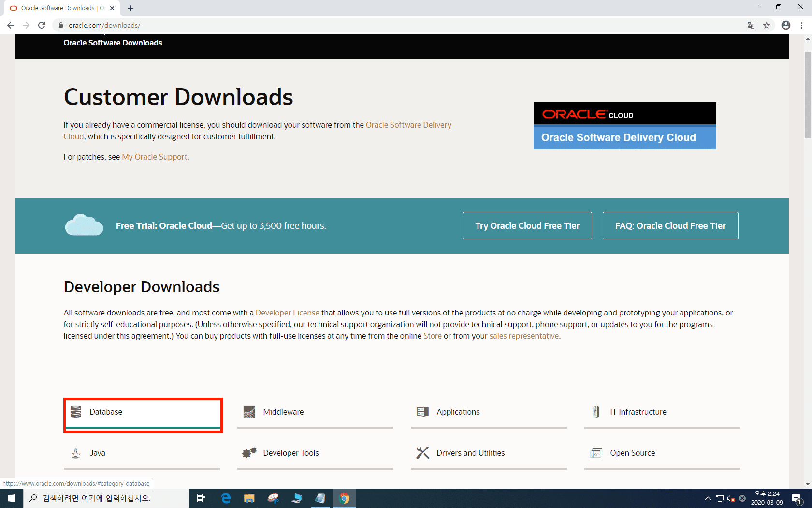The width and height of the screenshot is (812, 508).
Task: Open the taskbar clock showing 2020-03-09
Action: point(767,498)
